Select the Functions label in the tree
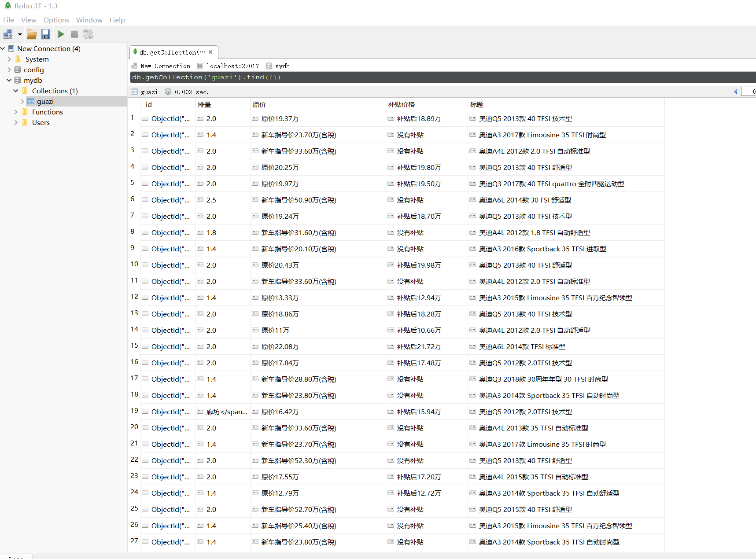 pyautogui.click(x=48, y=112)
